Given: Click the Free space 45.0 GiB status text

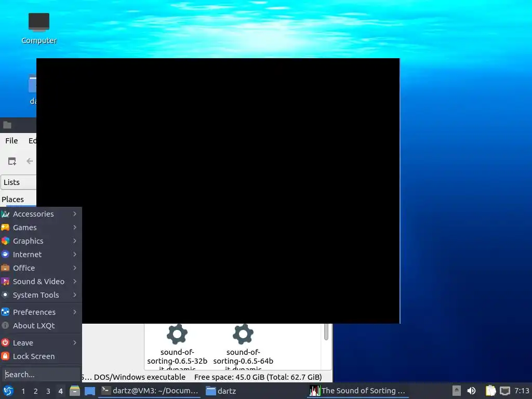Looking at the screenshot, I should coord(258,377).
